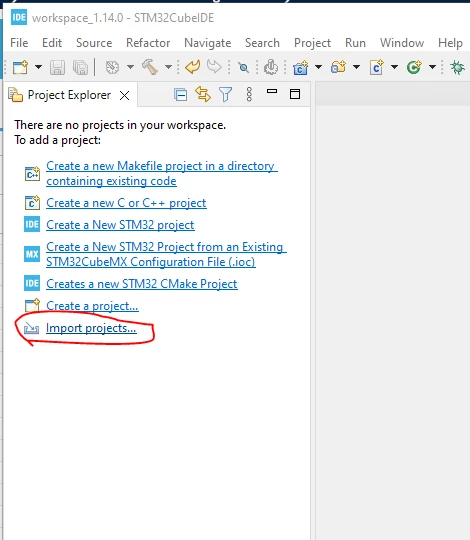Image resolution: width=470 pixels, height=540 pixels.
Task: Minimize the Project Explorer panel
Action: (272, 91)
